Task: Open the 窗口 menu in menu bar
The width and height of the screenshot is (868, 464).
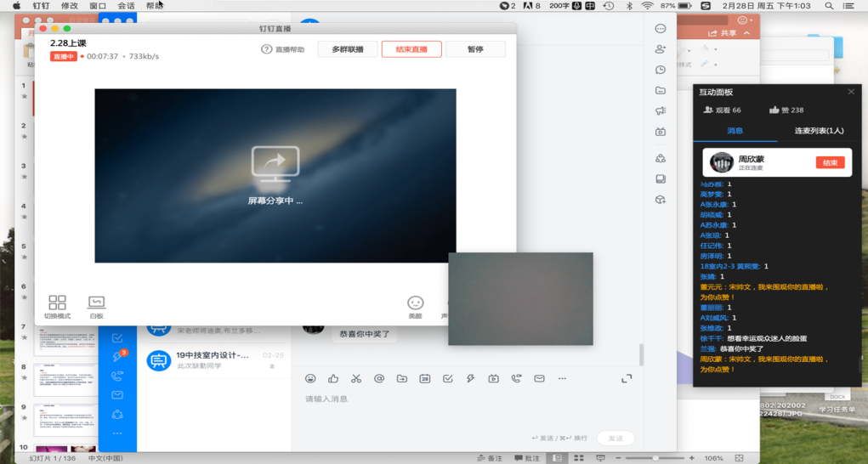Action: pyautogui.click(x=98, y=6)
